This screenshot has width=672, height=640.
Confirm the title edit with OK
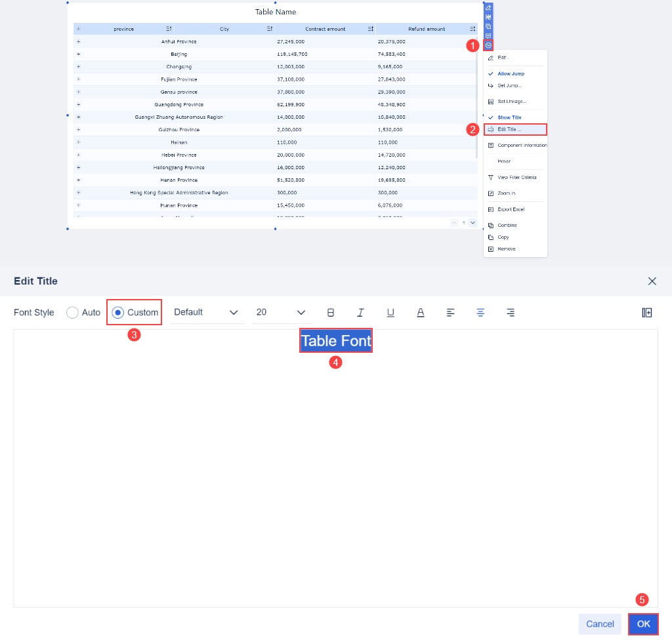(643, 624)
